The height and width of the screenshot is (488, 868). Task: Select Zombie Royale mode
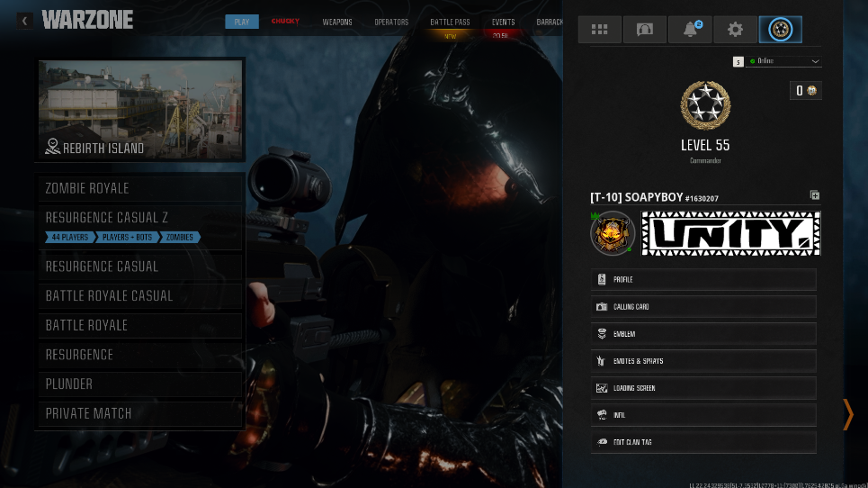pyautogui.click(x=140, y=188)
